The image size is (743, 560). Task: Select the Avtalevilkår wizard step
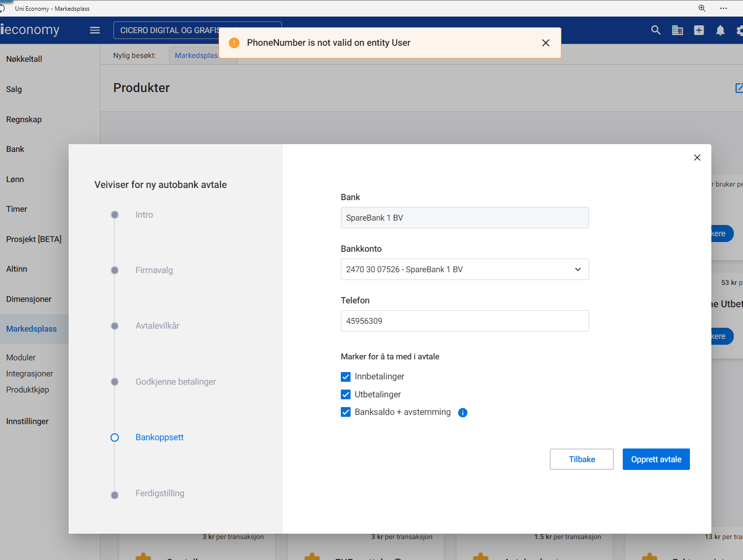point(157,326)
